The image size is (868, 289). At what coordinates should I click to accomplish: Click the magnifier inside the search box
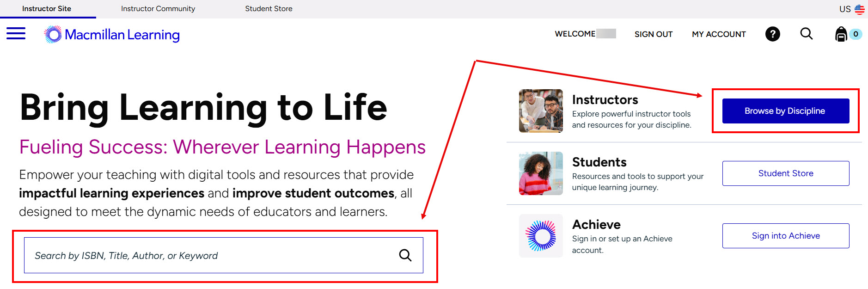(405, 255)
